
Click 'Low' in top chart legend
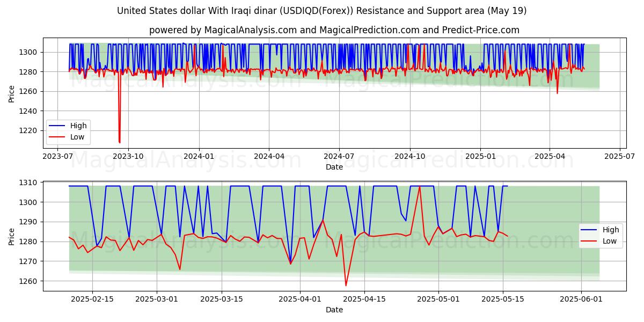[x=77, y=137]
